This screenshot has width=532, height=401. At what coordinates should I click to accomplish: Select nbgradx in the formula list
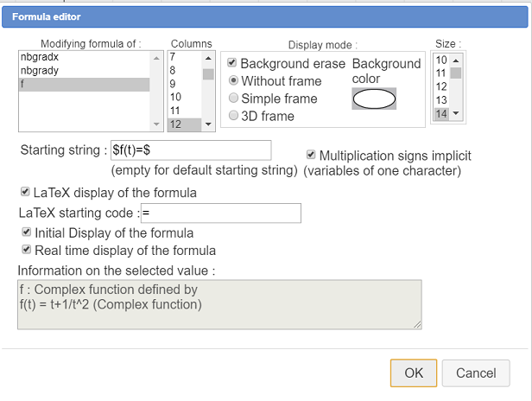[84, 57]
